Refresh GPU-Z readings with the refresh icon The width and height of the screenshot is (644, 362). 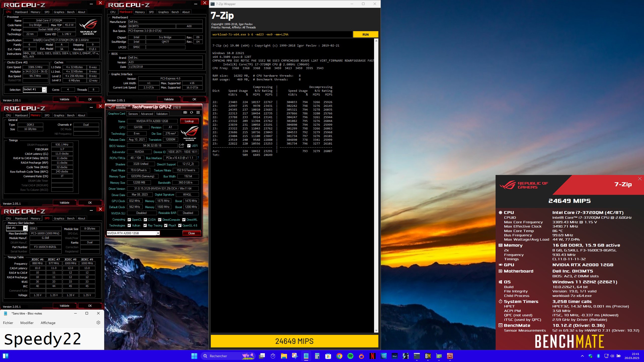(x=192, y=113)
